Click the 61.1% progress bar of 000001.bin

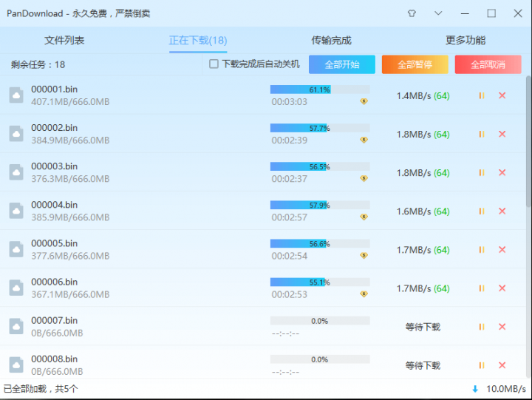tap(320, 89)
